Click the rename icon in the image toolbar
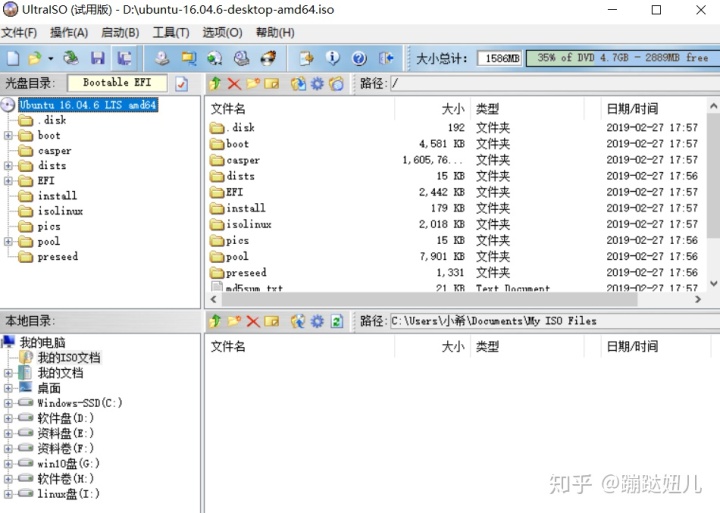Image resolution: width=720 pixels, height=513 pixels. click(271, 84)
